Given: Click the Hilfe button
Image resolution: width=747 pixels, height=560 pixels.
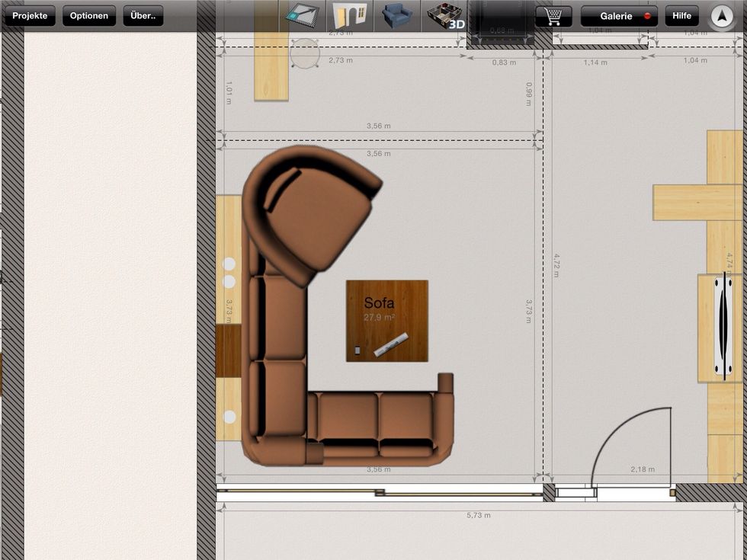Looking at the screenshot, I should tap(681, 16).
